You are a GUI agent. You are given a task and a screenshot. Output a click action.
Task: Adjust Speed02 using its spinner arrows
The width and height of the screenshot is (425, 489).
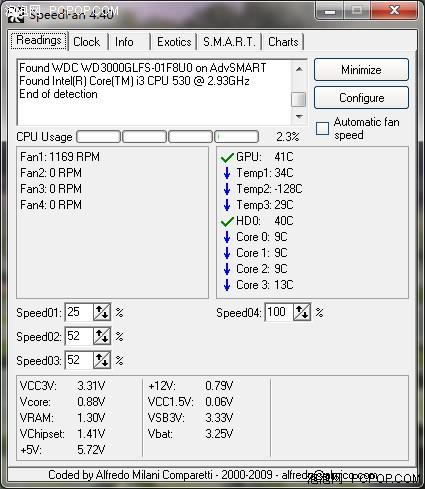click(x=102, y=336)
